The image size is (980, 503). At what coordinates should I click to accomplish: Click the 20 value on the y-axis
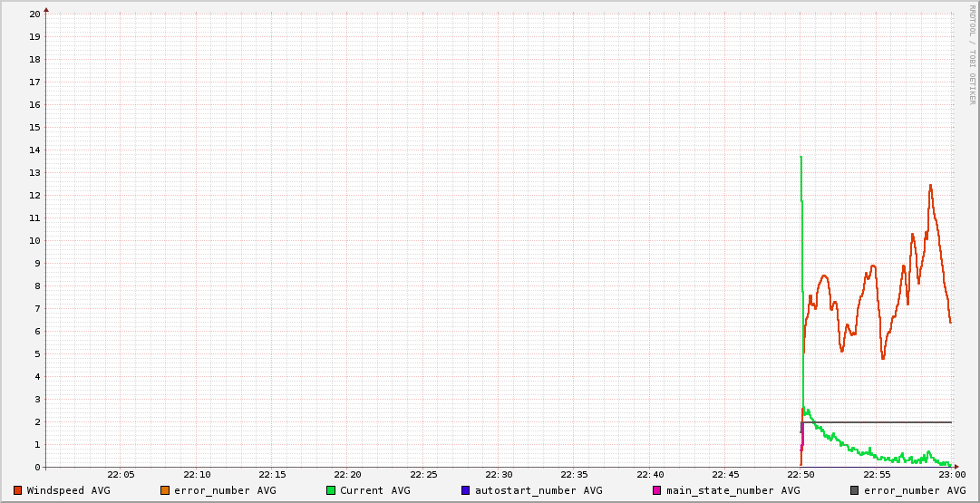[x=34, y=15]
